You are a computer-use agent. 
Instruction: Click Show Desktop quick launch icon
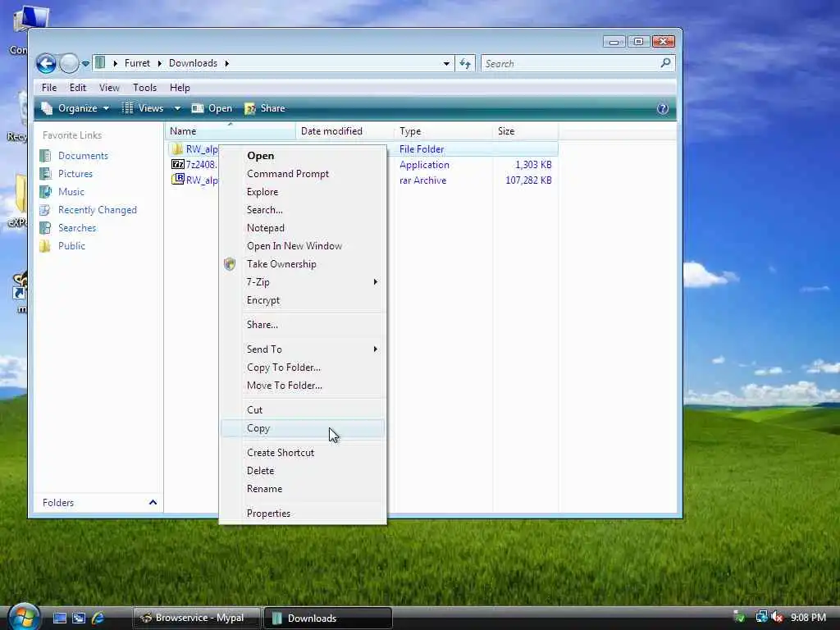59,619
